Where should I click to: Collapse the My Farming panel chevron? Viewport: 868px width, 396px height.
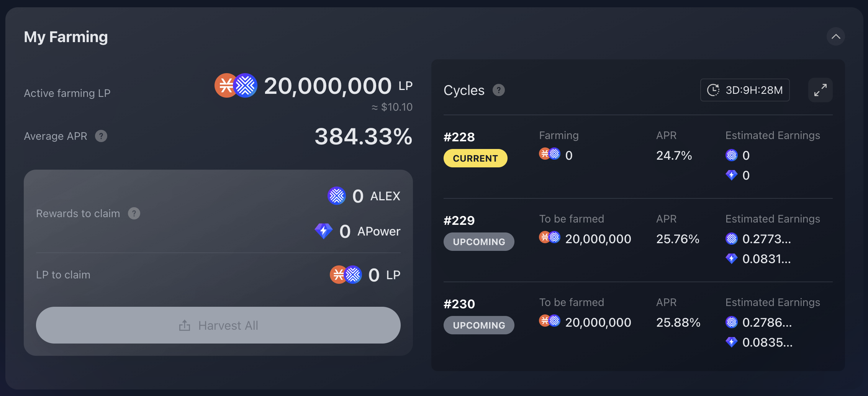click(835, 37)
